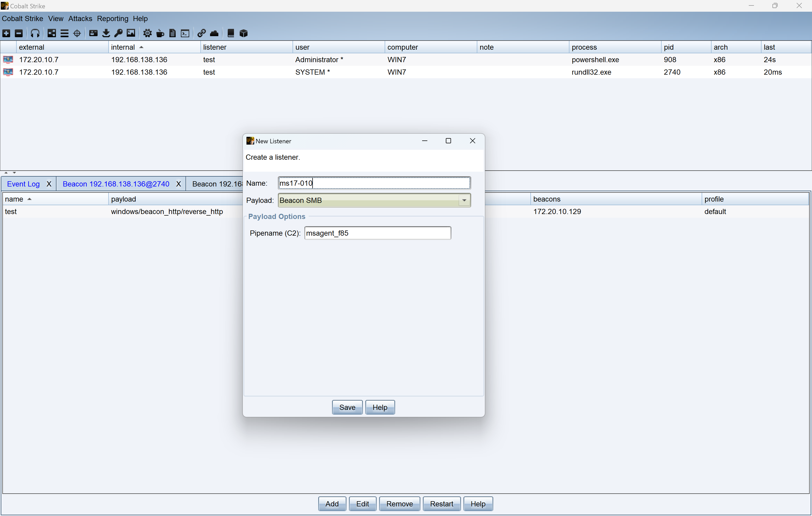Click the gear payload generator icon
The height and width of the screenshot is (516, 812).
[147, 33]
